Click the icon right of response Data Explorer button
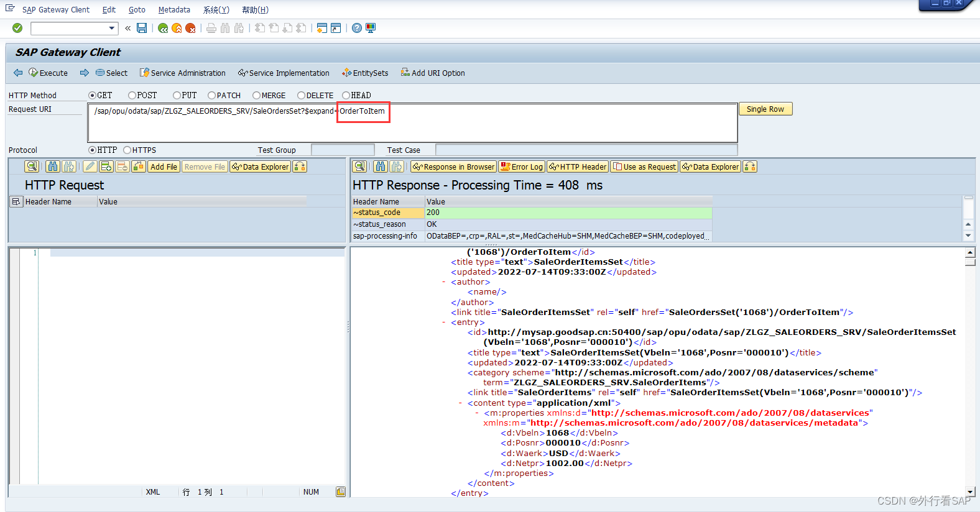This screenshot has height=512, width=980. pos(750,167)
